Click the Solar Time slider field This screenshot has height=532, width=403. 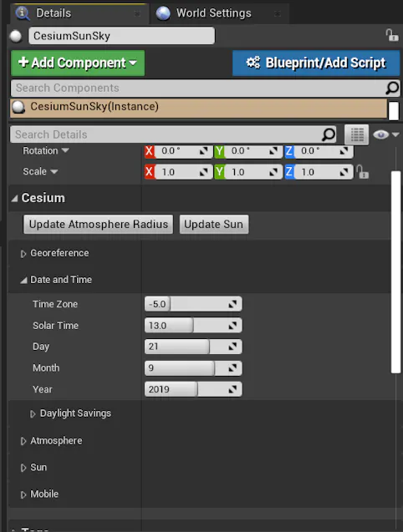pos(193,326)
